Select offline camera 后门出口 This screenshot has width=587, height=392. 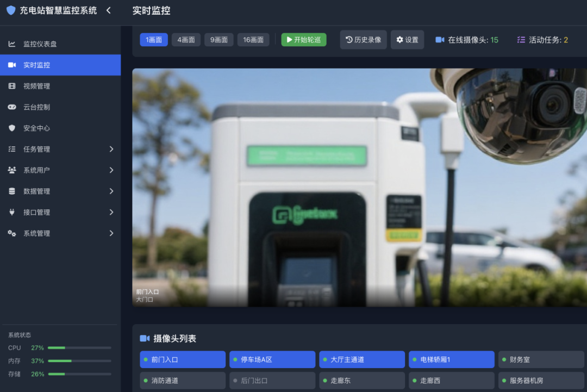pos(272,381)
